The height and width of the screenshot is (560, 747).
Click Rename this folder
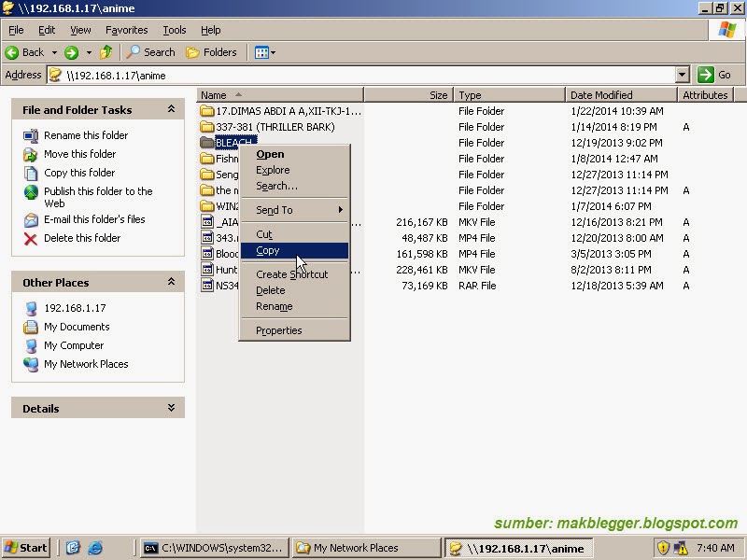pyautogui.click(x=86, y=135)
